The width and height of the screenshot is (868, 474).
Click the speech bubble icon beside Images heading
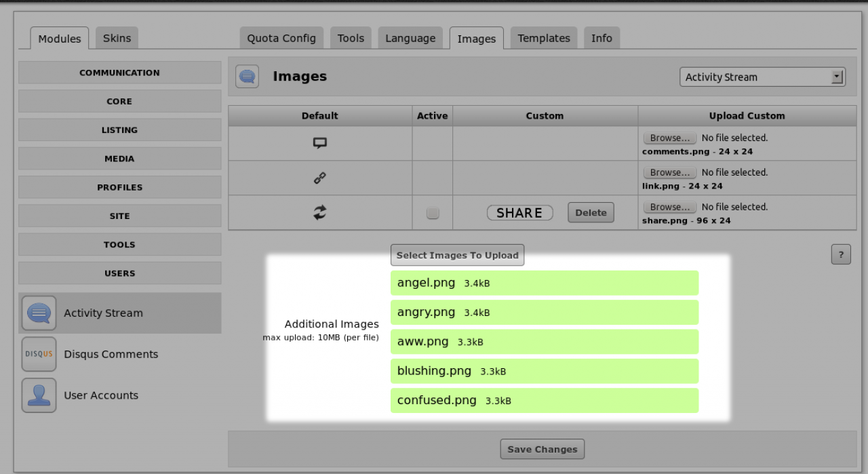pos(247,77)
